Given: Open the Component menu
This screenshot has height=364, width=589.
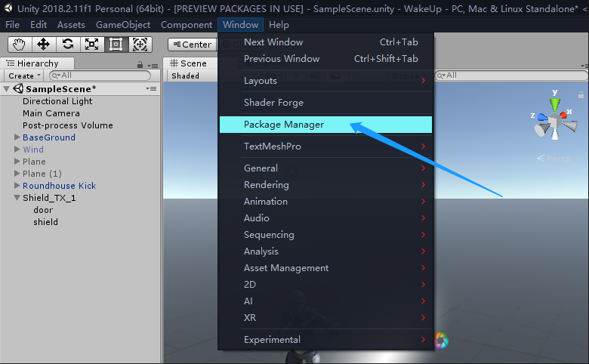Looking at the screenshot, I should 187,25.
